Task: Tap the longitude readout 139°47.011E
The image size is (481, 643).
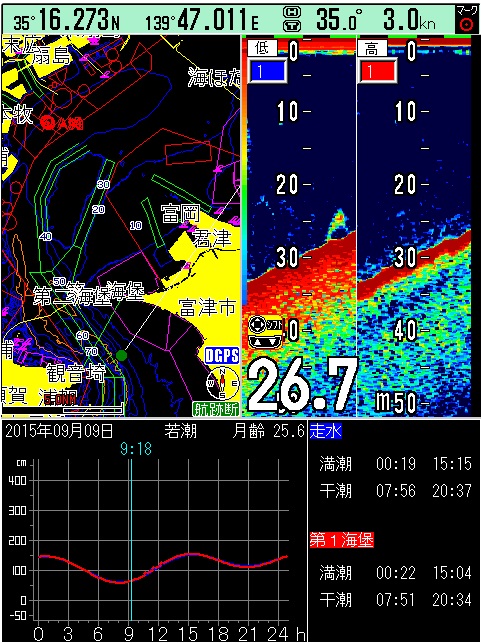Action: click(203, 21)
